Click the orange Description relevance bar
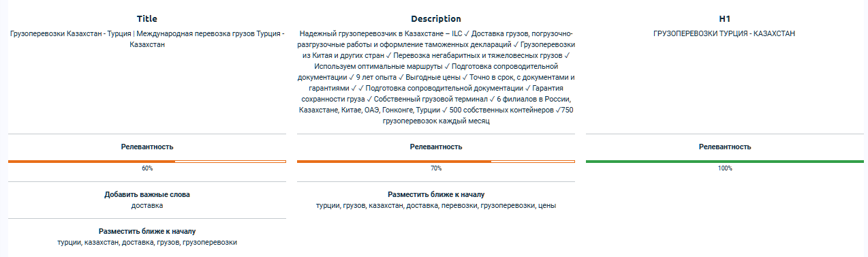 [x=436, y=161]
